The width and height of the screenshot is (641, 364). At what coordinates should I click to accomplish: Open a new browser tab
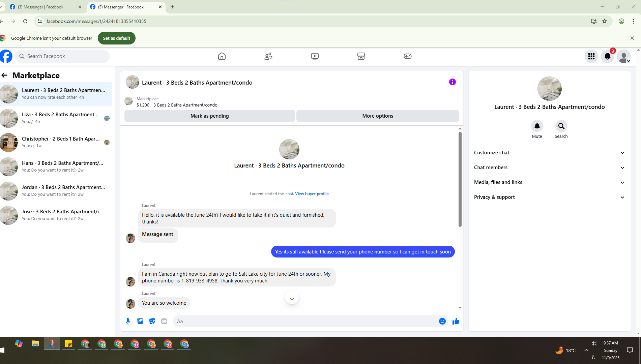[172, 7]
